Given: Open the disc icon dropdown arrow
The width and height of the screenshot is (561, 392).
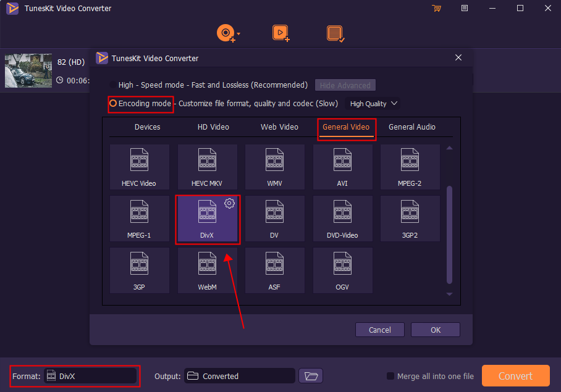Looking at the screenshot, I should pos(238,34).
